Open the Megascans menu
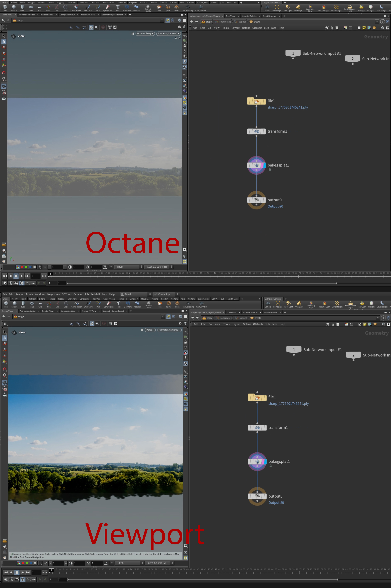The height and width of the screenshot is (588, 391). (x=53, y=294)
